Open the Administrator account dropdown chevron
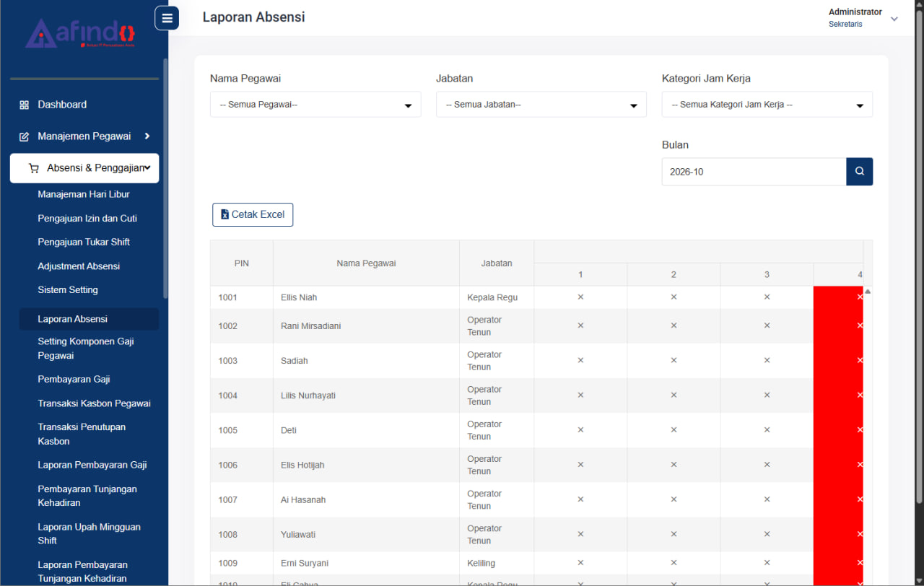 coord(894,19)
